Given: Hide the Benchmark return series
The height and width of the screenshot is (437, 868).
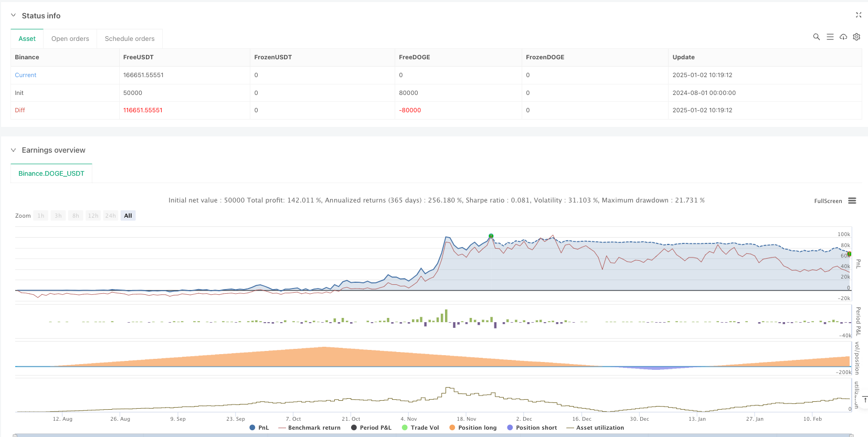Looking at the screenshot, I should (x=310, y=428).
